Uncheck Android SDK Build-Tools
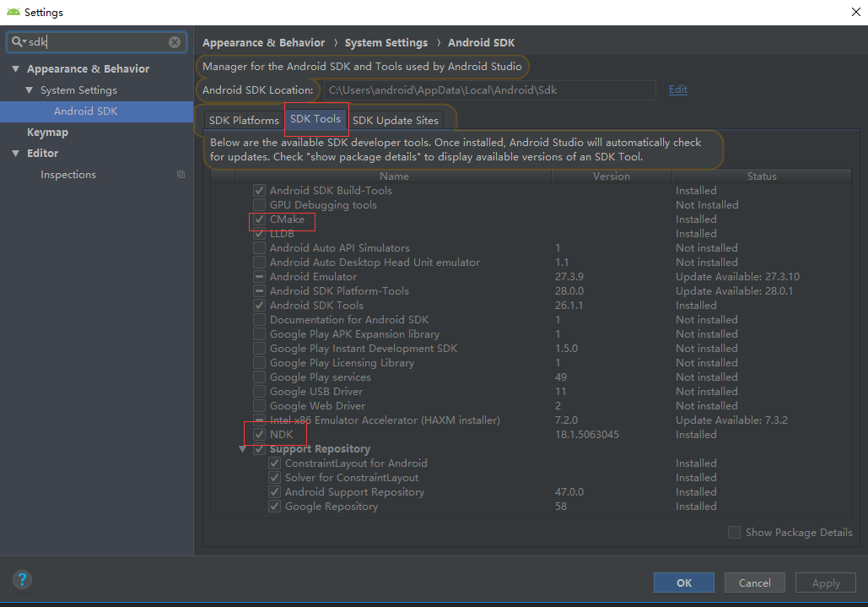 pos(259,191)
